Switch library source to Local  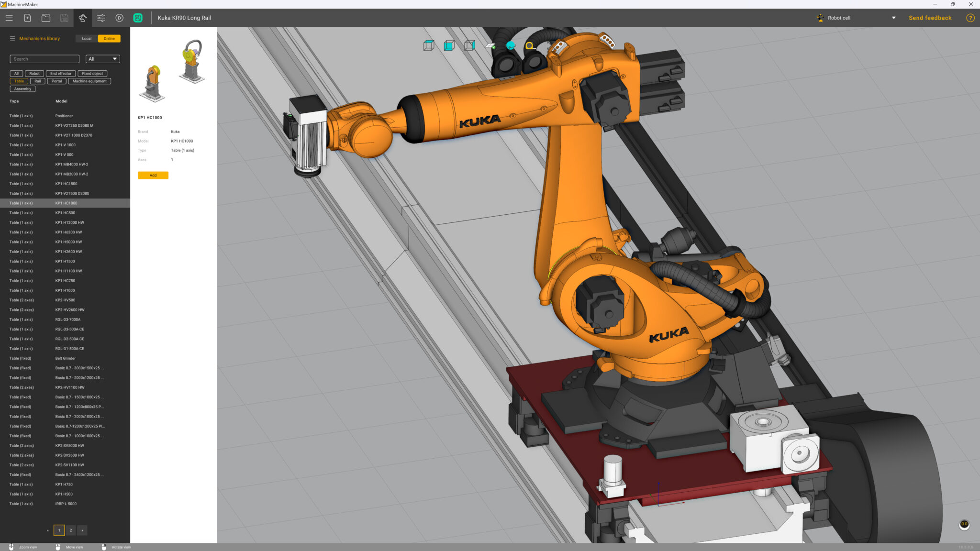pos(87,38)
